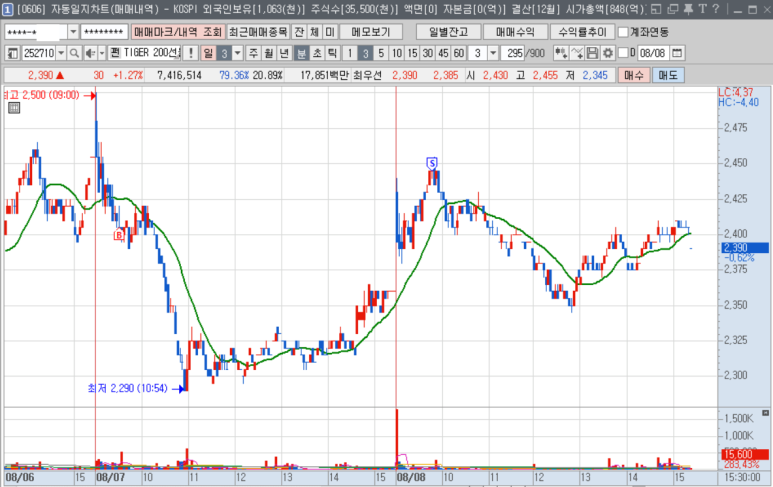Image resolution: width=773 pixels, height=487 pixels.
Task: Open the chart settings gear icon
Action: pos(607,53)
